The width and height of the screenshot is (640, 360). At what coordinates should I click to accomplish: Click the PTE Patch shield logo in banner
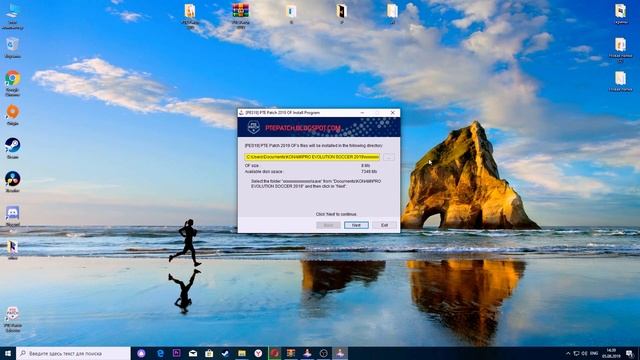[x=253, y=127]
